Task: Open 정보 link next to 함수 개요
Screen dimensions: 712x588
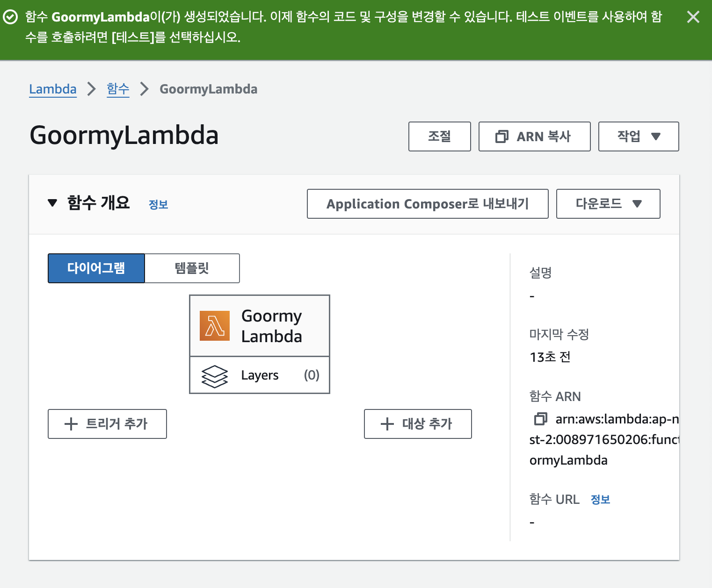Action: (158, 204)
